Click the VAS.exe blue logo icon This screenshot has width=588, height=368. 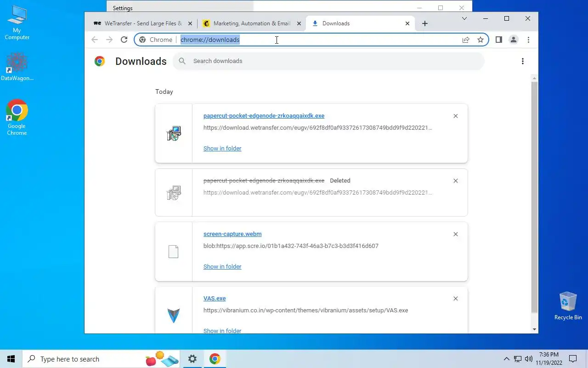click(174, 316)
